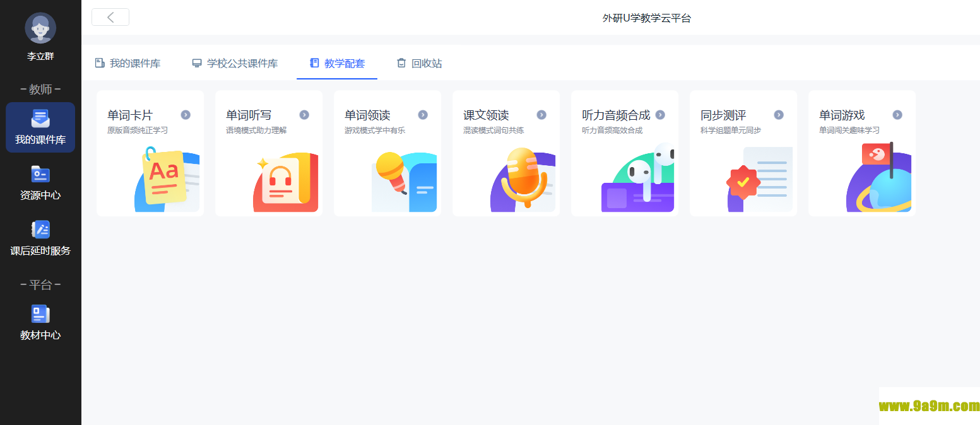
Task: Click the 同步测评 title link
Action: (x=723, y=115)
